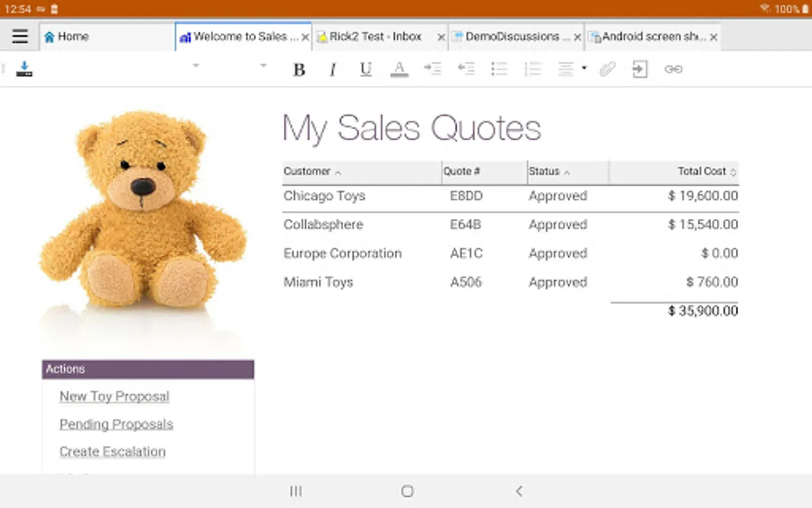812x508 pixels.
Task: Click the decrease indent icon
Action: coord(466,69)
